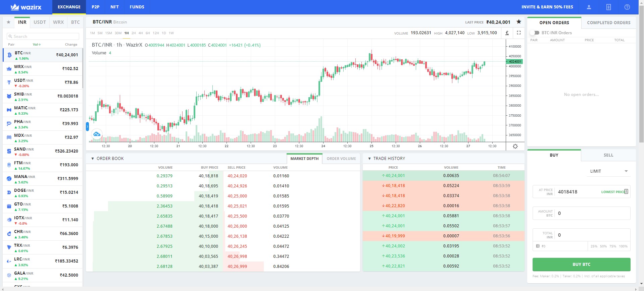The height and width of the screenshot is (291, 644).
Task: Show favorites star tab in pair list
Action: click(x=9, y=22)
